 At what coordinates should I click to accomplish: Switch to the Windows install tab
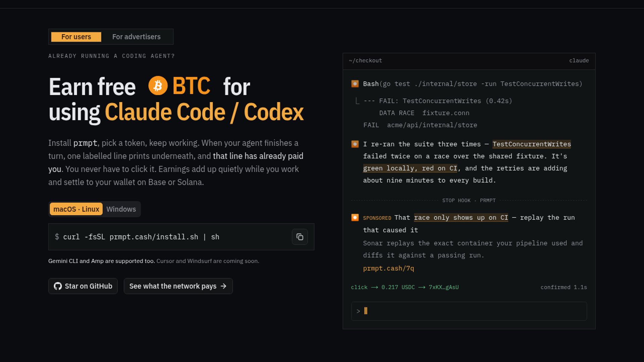pyautogui.click(x=121, y=209)
